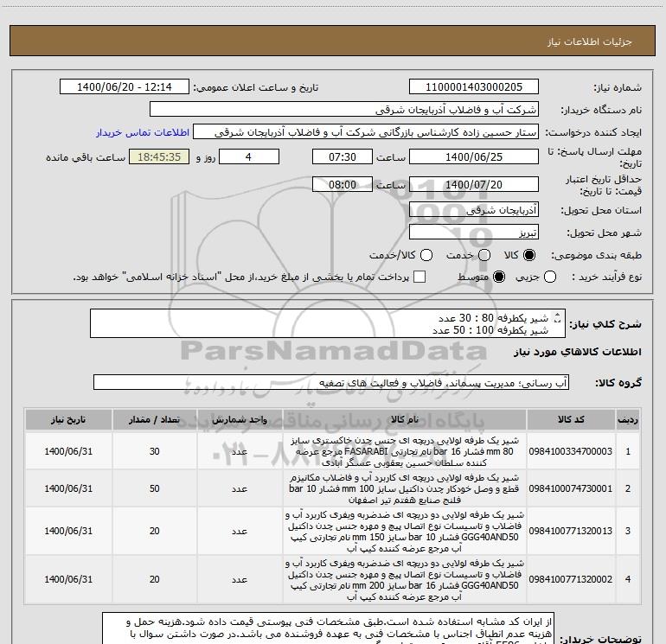Click the remaining time counter 18:45:35
This screenshot has width=666, height=644.
pos(159,156)
